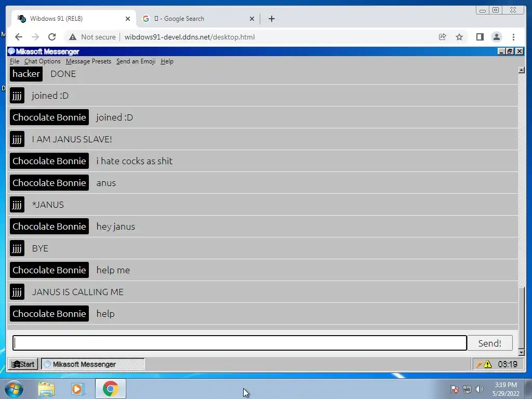Click the volume speaker tray icon
Viewport: 532px width, 399px height.
479,389
